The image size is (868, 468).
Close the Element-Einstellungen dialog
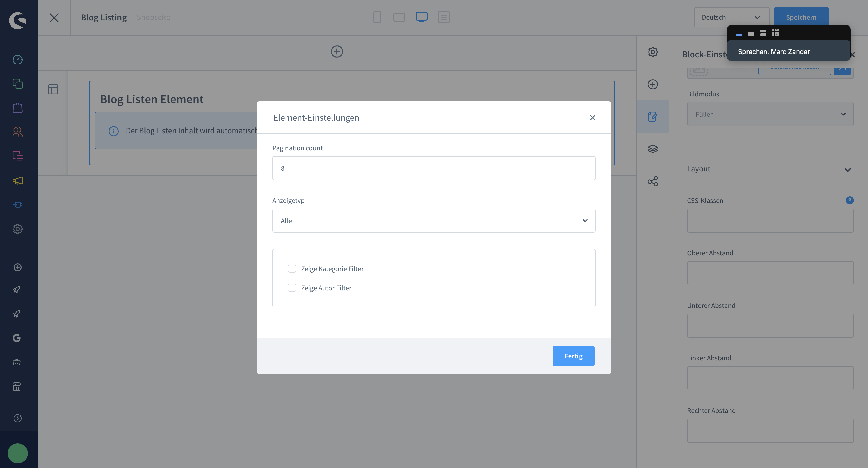click(592, 118)
